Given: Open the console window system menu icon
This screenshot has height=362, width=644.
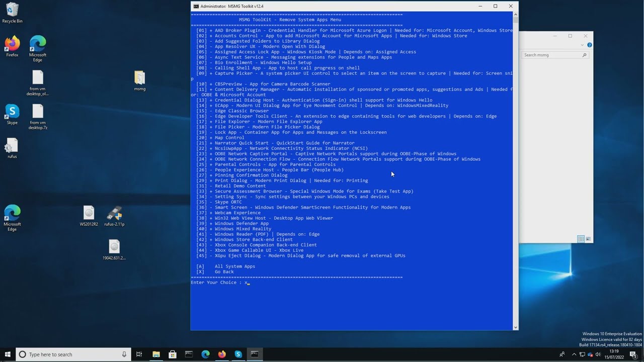Looking at the screenshot, I should pos(196,6).
